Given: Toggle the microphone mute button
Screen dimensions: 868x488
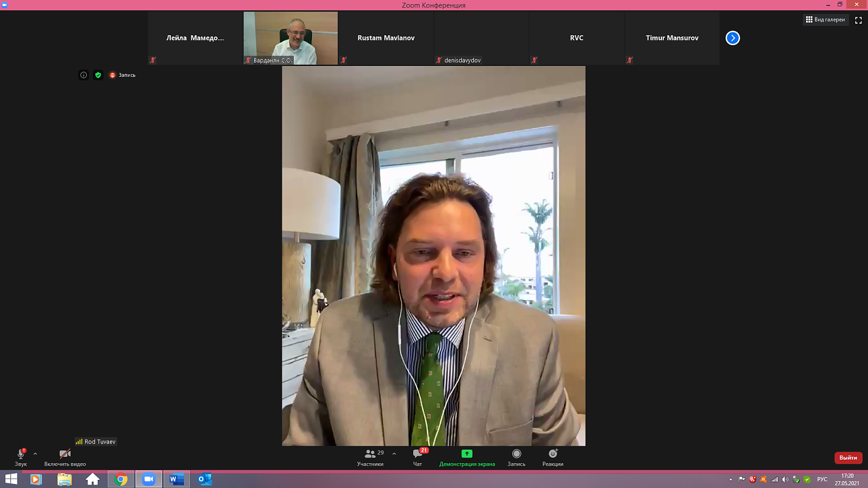Looking at the screenshot, I should (x=21, y=454).
